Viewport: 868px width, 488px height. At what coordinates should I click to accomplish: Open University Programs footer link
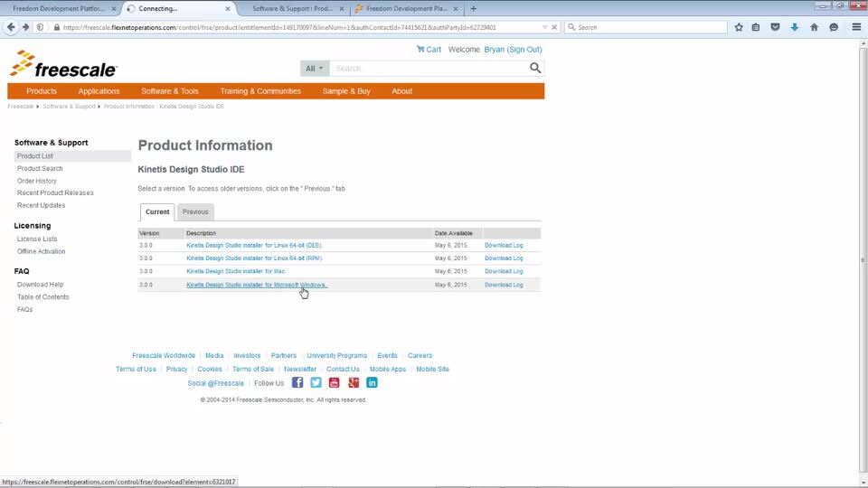coord(336,355)
